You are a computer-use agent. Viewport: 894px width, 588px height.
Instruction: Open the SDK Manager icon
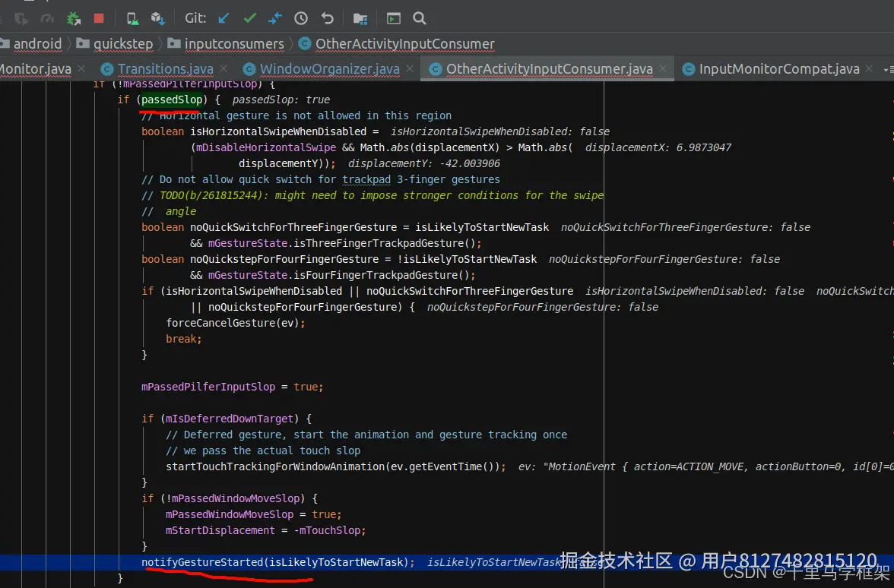157,18
